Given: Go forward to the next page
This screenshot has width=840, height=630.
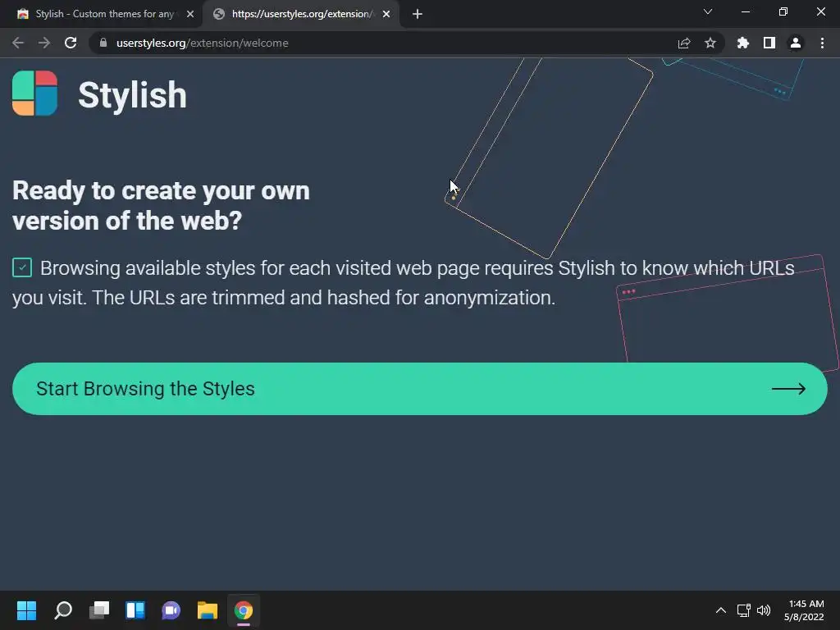Looking at the screenshot, I should pyautogui.click(x=44, y=43).
